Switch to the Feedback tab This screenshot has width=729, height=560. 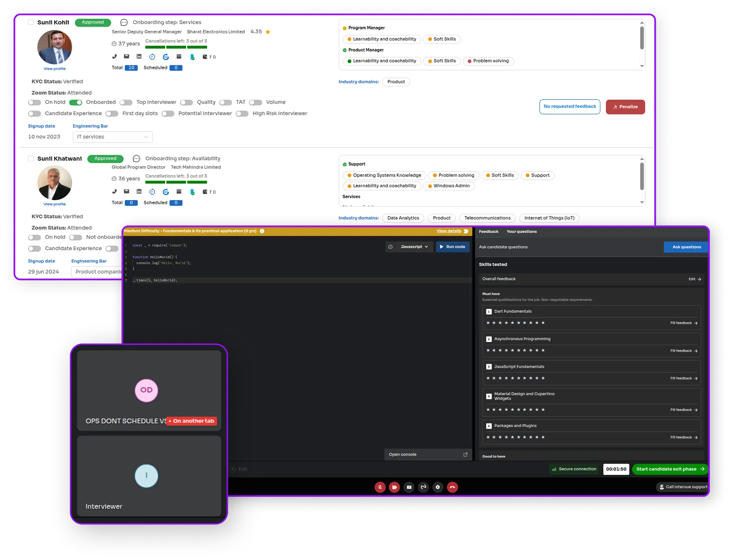(x=489, y=232)
